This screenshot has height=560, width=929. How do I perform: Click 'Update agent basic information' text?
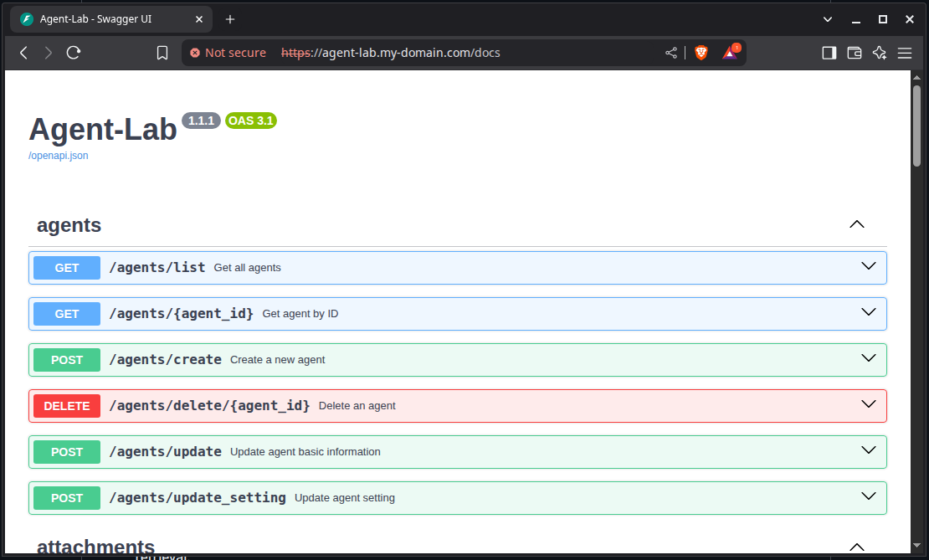pos(305,452)
